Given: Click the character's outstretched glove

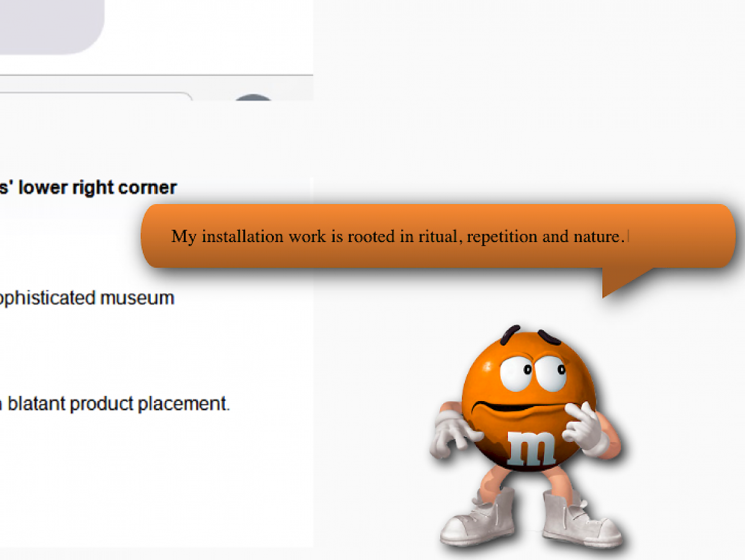Looking at the screenshot, I should pos(451,433).
